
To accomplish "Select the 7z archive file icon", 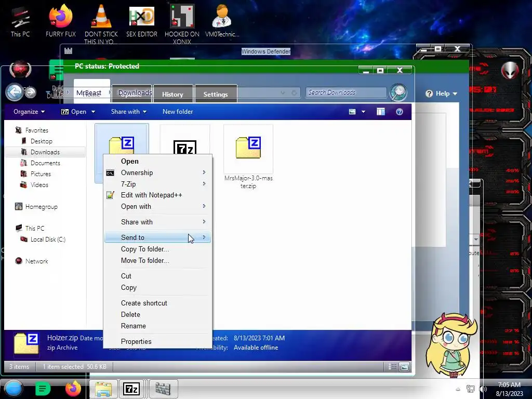I will tap(185, 147).
